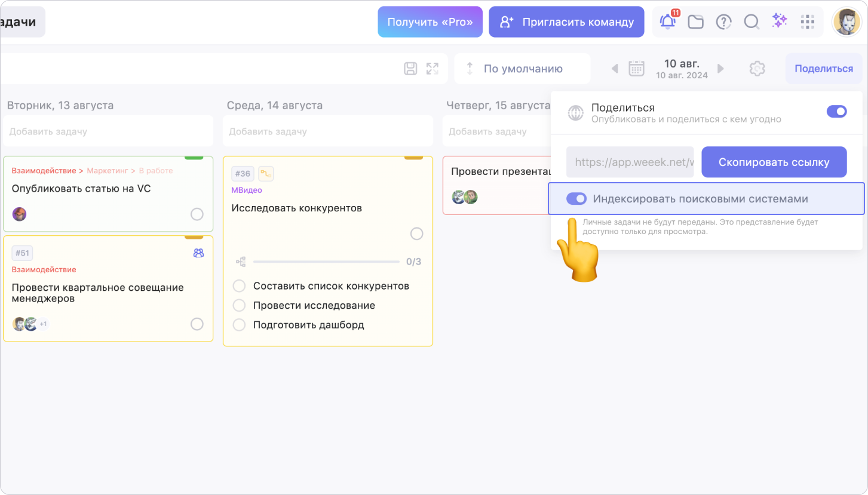This screenshot has width=868, height=495.
Task: Open the calendar date picker icon
Action: click(x=636, y=69)
